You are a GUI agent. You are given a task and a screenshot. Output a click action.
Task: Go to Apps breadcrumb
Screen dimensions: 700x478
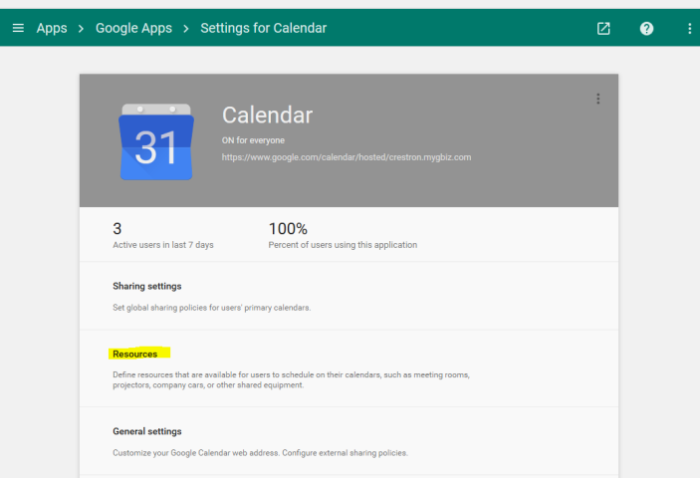point(52,28)
